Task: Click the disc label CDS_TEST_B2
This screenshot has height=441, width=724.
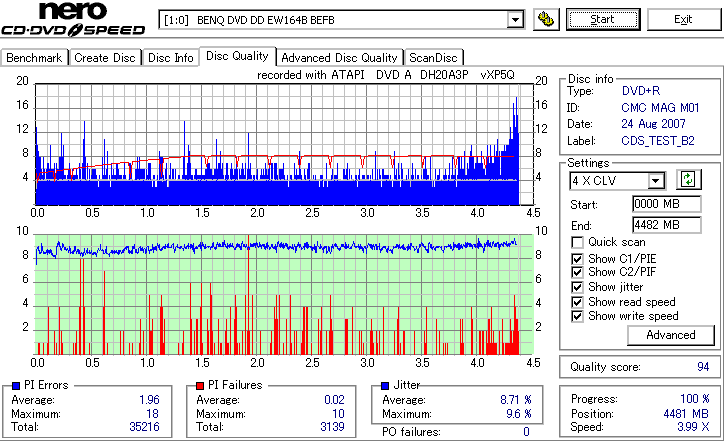Action: click(x=658, y=140)
